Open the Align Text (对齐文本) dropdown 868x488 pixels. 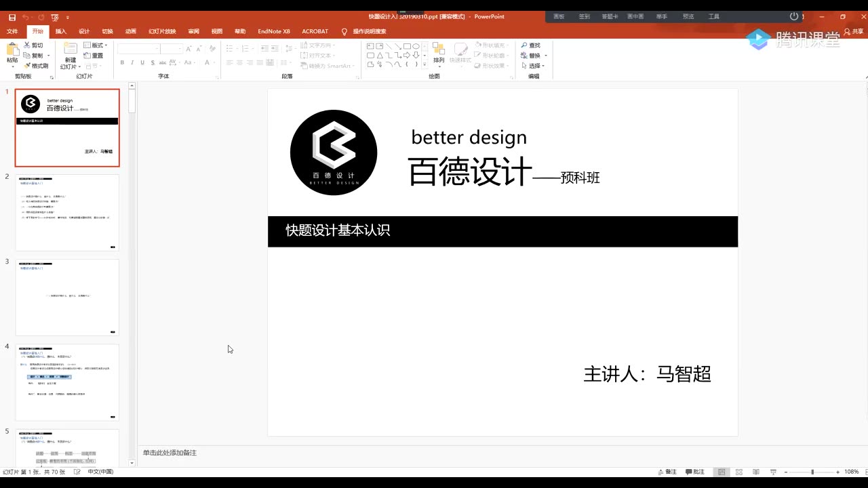coord(318,56)
